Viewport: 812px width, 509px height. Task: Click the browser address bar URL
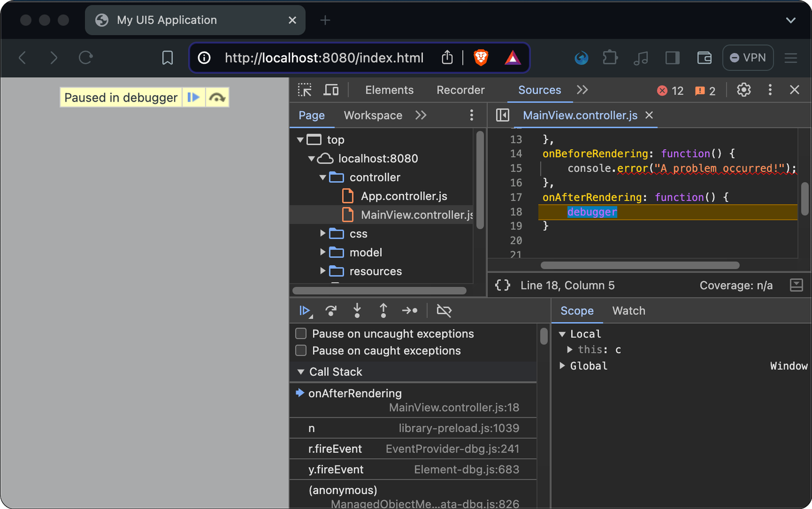pos(324,58)
